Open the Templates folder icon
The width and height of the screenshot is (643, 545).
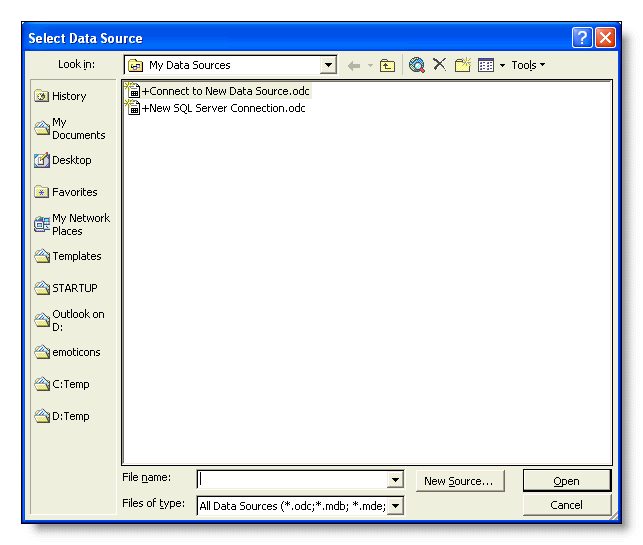click(42, 256)
